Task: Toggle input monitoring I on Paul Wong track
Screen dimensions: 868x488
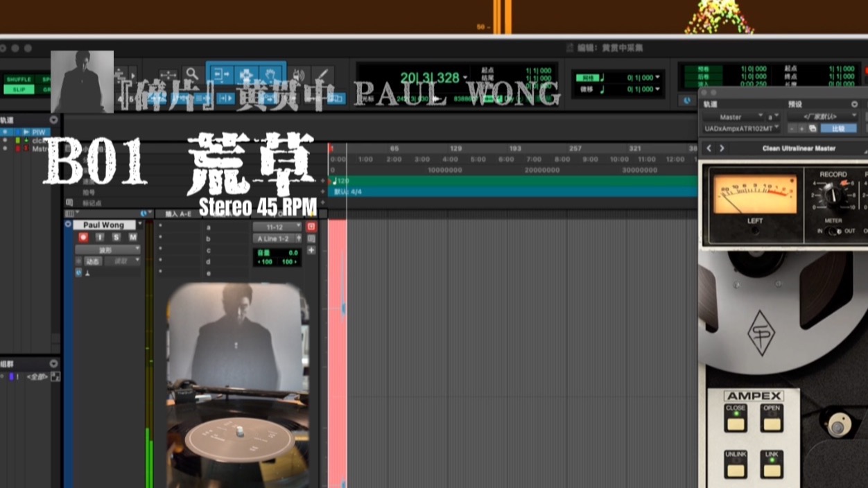Action: 100,237
